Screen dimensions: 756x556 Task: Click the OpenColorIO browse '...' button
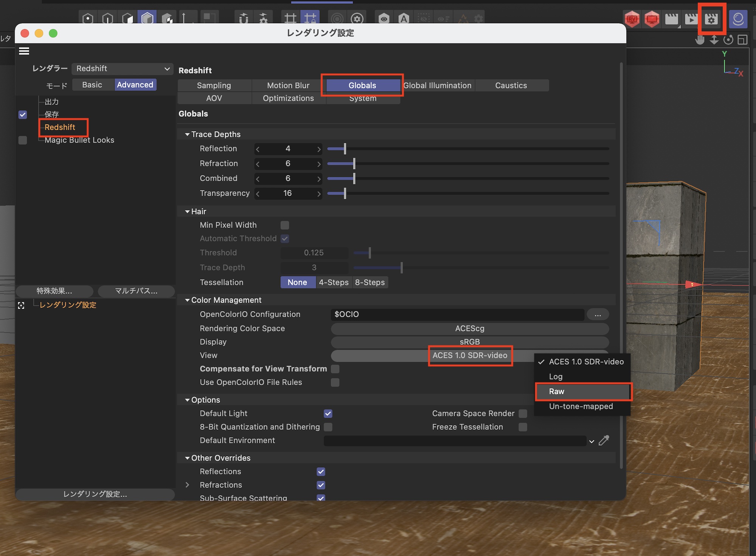coord(597,314)
